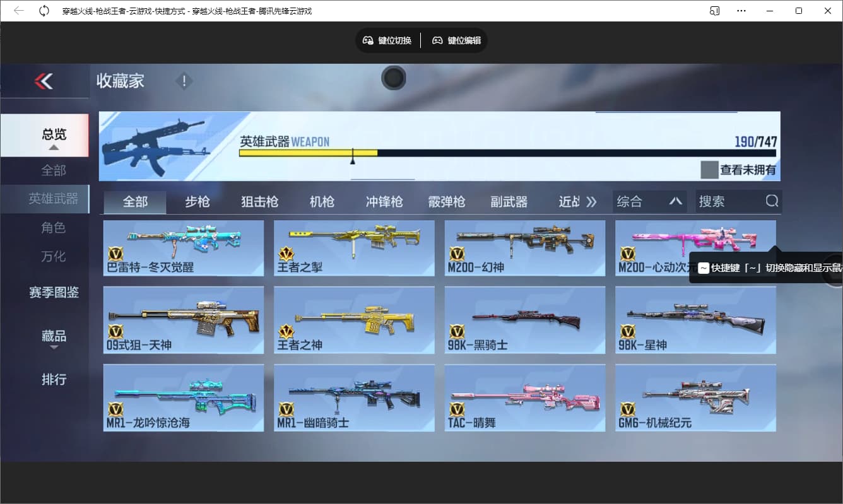Image resolution: width=843 pixels, height=504 pixels.
Task: Click the 英雄武器 collection progress bar
Action: tap(507, 153)
